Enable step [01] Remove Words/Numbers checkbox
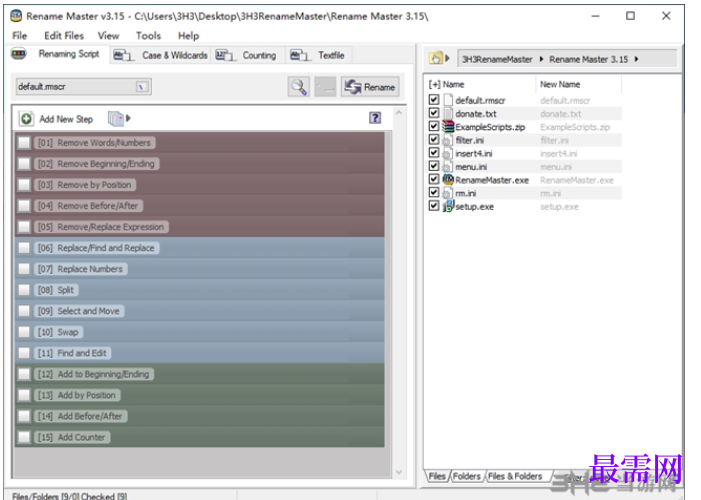 [24, 143]
